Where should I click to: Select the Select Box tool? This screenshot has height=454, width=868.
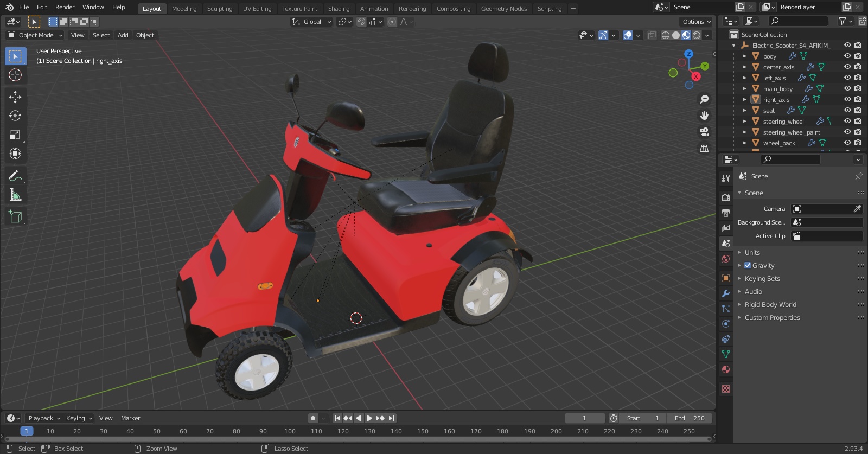point(15,56)
